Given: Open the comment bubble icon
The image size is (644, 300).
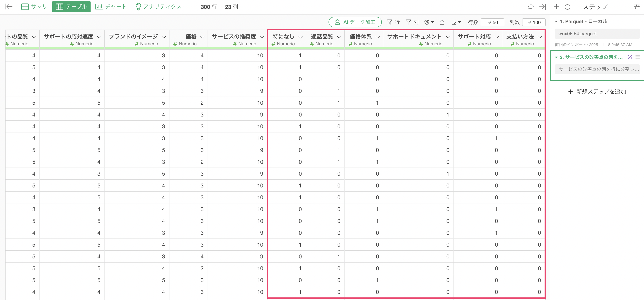Looking at the screenshot, I should tap(531, 7).
